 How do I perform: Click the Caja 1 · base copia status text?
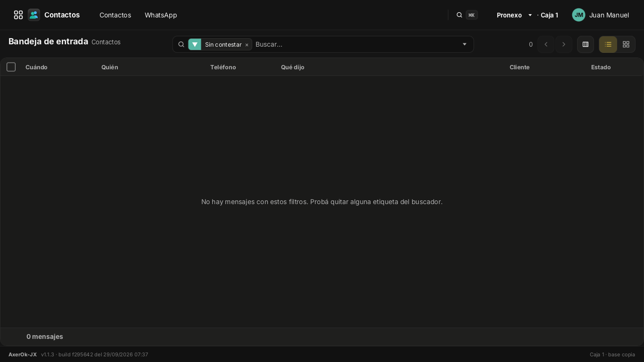[612, 354]
